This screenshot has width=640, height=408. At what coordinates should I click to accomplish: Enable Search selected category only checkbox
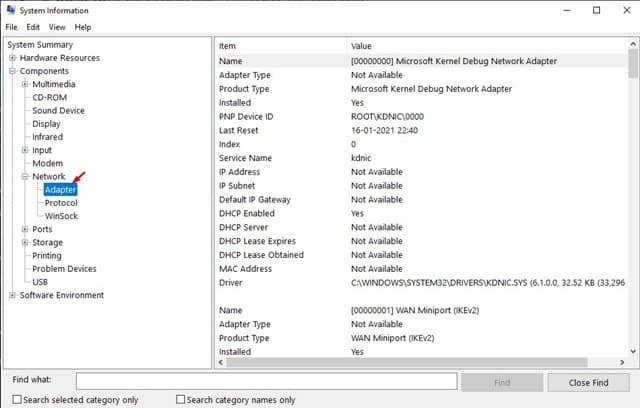[x=17, y=399]
